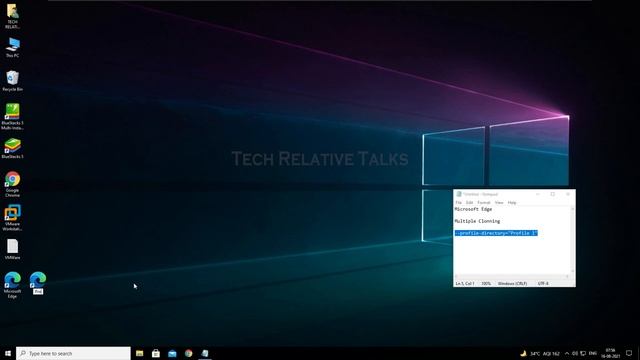Select the Google Chrome desktop shortcut
Screen dimensions: 640x360
[12, 184]
